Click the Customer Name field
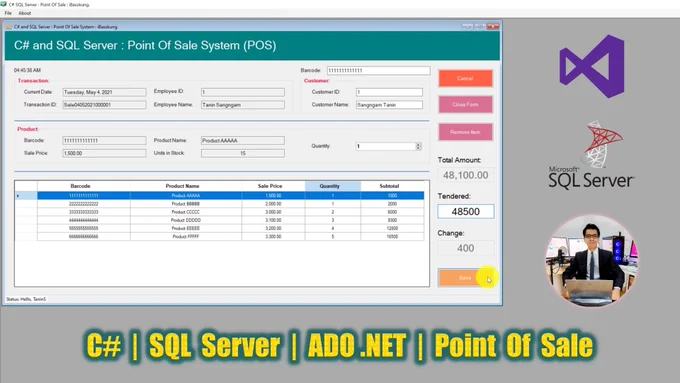 click(389, 105)
